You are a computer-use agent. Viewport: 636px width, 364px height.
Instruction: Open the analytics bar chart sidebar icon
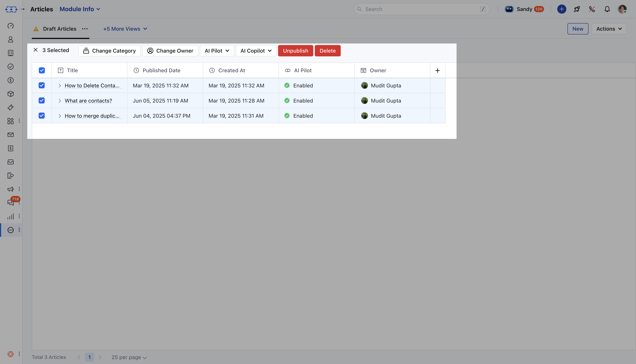click(x=10, y=216)
